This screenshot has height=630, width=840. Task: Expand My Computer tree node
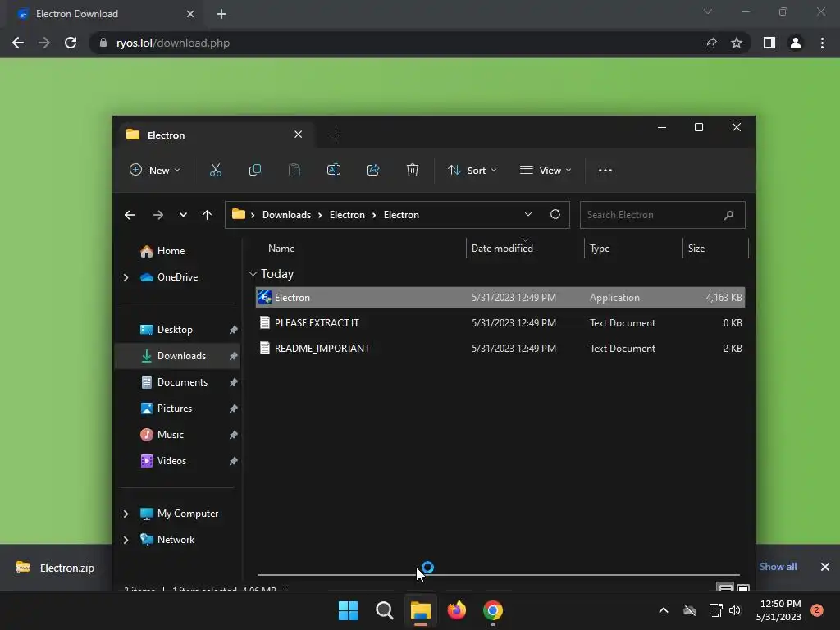126,514
